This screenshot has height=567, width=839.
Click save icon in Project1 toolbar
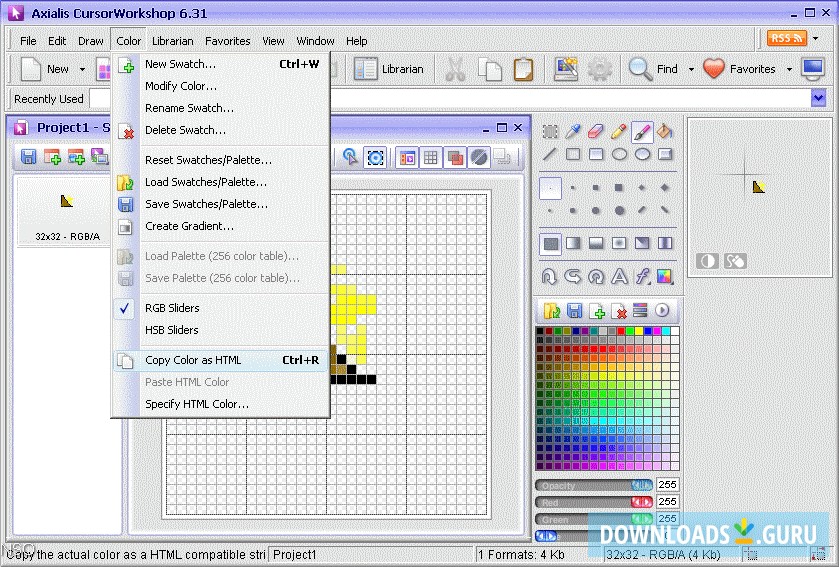(28, 157)
